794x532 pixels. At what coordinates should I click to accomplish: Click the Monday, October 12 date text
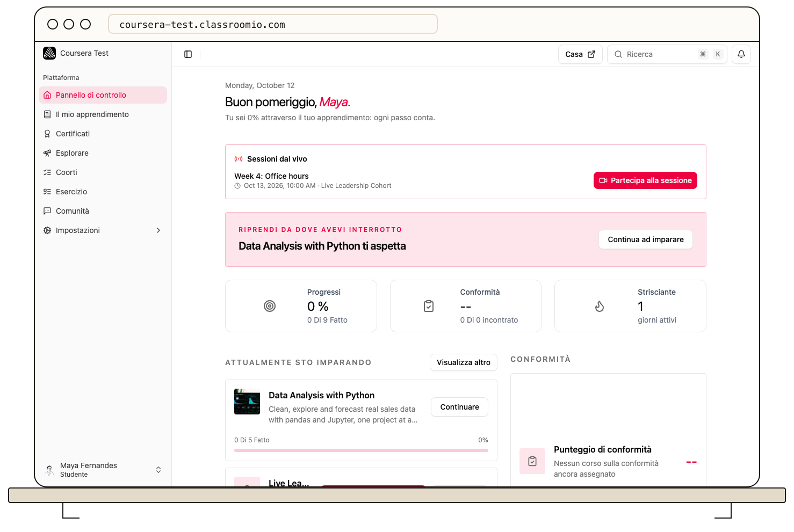point(260,85)
